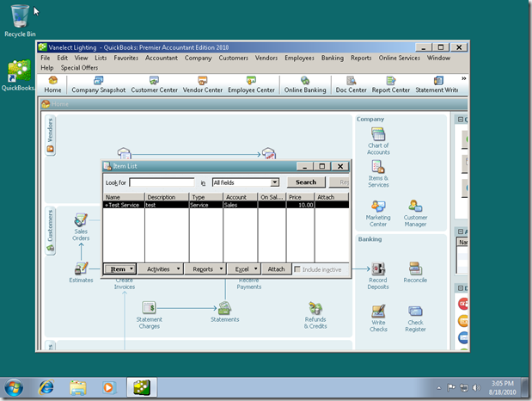Open the Write Checks icon

[x=378, y=318]
